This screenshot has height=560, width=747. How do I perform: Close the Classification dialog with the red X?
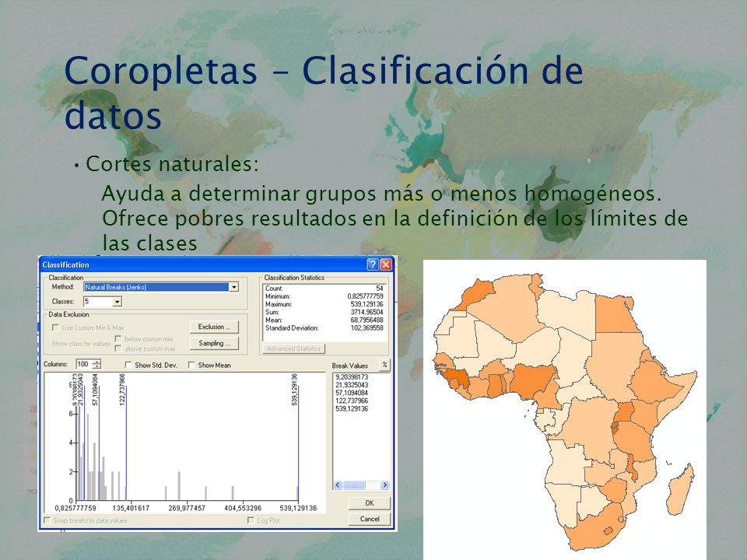(386, 264)
